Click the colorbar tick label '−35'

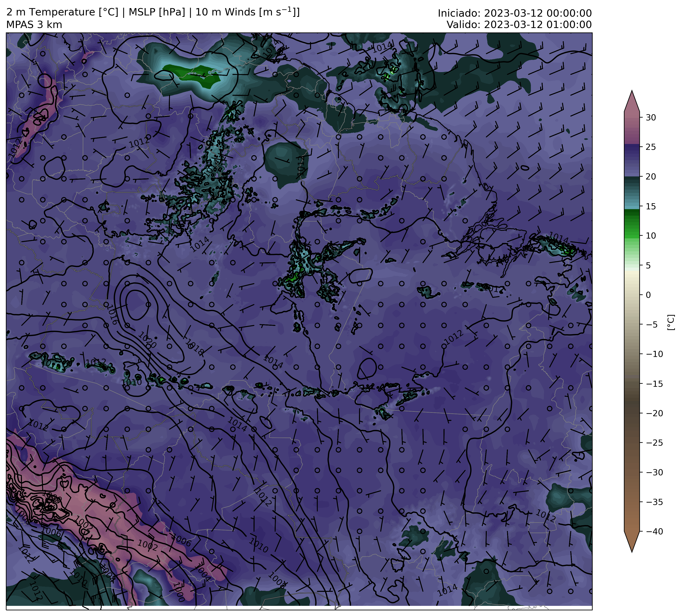[x=654, y=502]
